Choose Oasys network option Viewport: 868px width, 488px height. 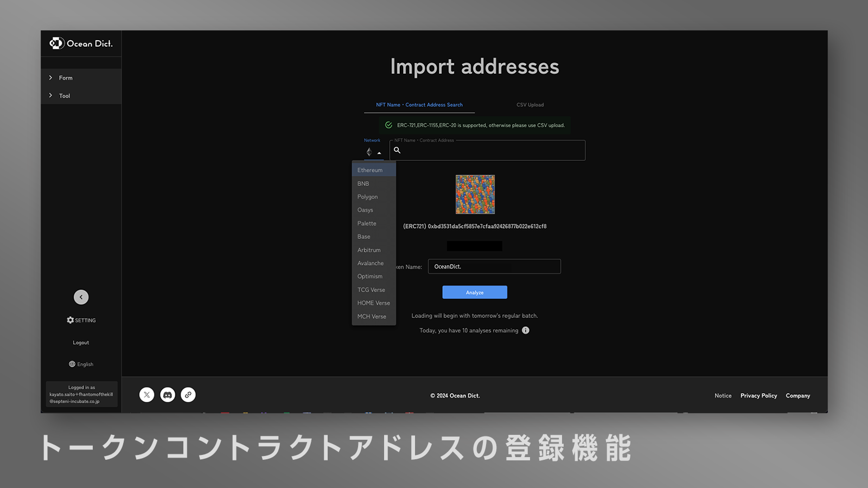pos(374,210)
